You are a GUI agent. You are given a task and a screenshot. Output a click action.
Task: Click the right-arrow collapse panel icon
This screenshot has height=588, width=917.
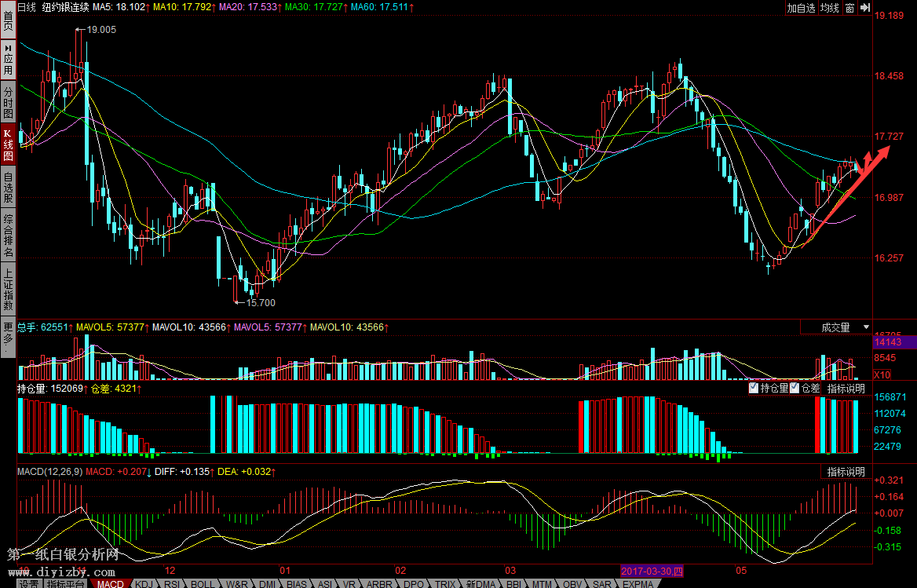[865, 8]
